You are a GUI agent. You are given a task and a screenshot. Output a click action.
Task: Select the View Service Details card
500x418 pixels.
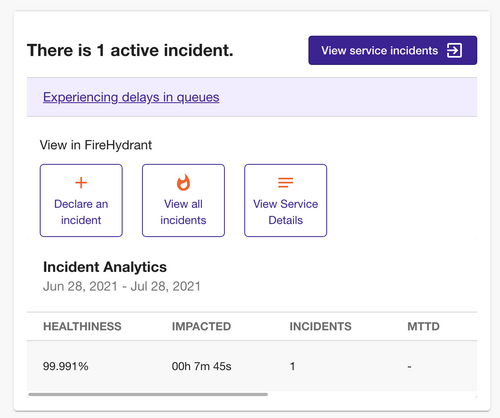click(286, 200)
